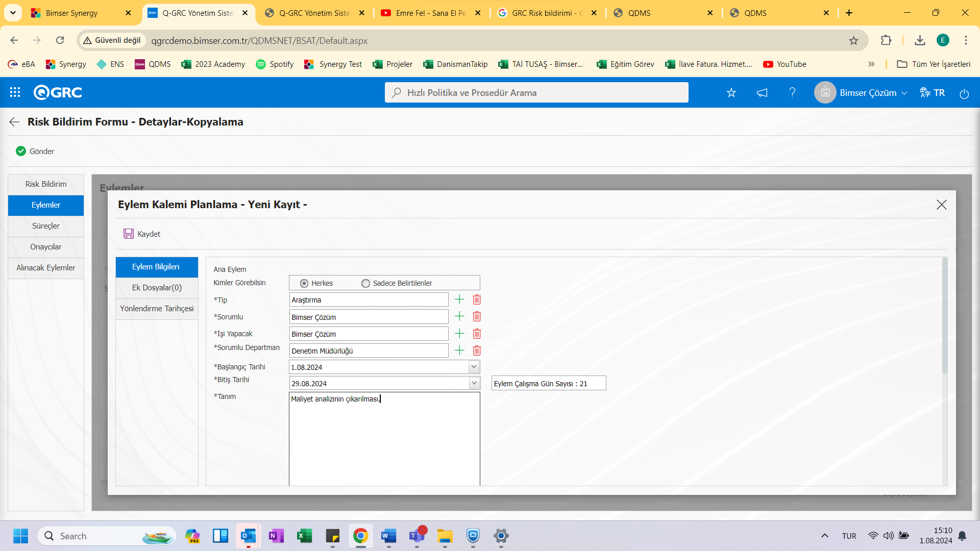Switch to Yönlendirme Tarihçesi tab
The width and height of the screenshot is (980, 551).
tap(157, 308)
